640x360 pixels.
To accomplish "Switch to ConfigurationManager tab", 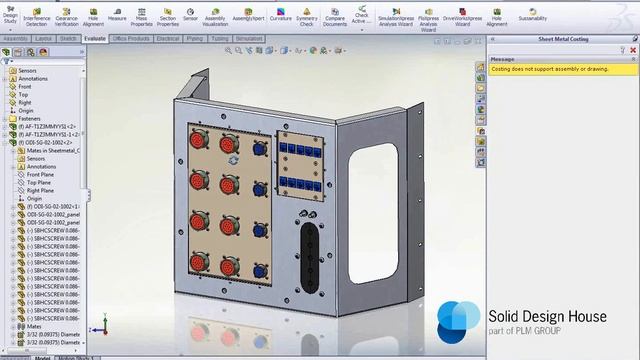I will click(31, 52).
